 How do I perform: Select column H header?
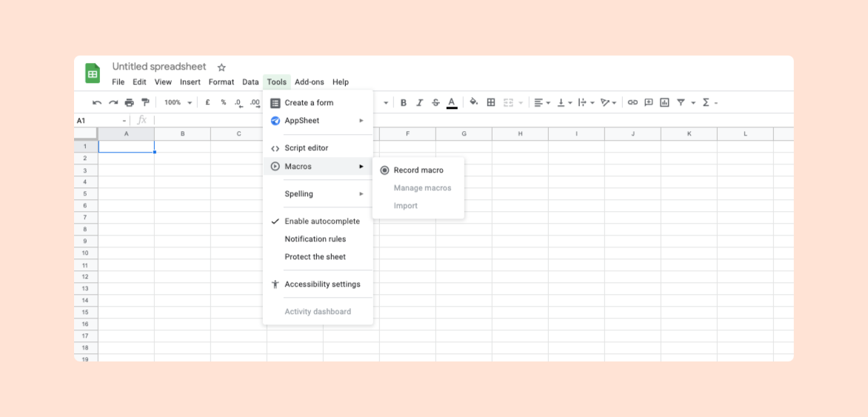coord(521,134)
